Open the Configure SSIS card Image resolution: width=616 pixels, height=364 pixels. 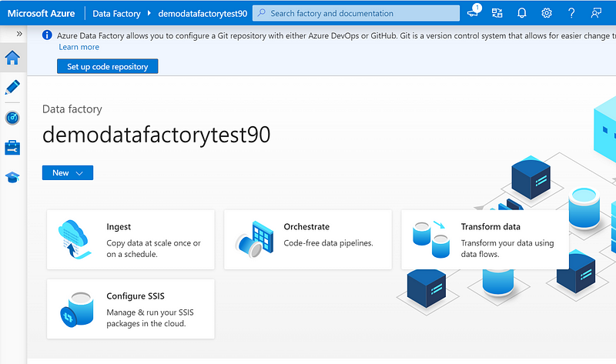(131, 309)
